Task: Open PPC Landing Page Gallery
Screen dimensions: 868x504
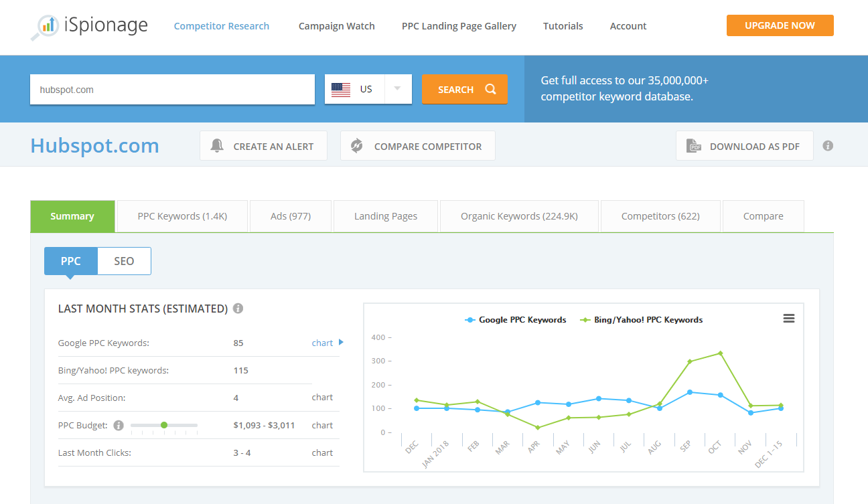Action: 459,26
